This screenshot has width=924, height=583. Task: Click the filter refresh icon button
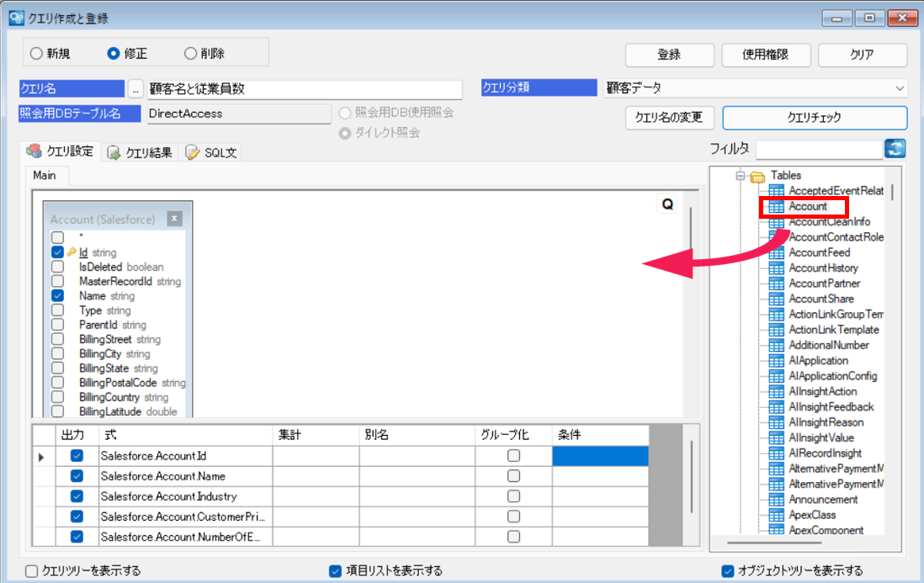[x=895, y=149]
